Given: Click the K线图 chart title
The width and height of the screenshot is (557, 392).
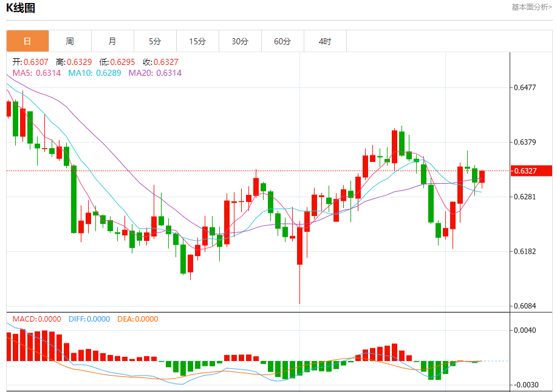Looking at the screenshot, I should tap(21, 7).
